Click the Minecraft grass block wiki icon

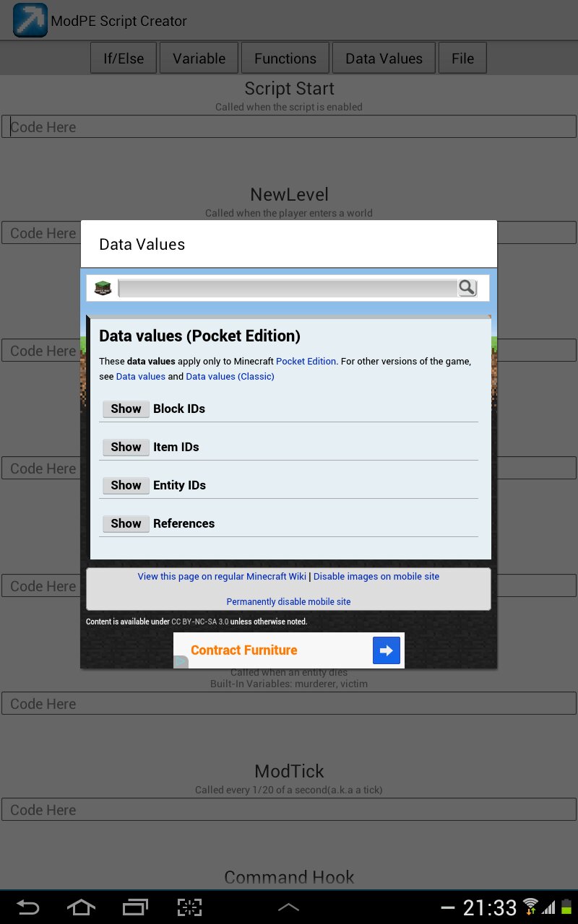(103, 288)
